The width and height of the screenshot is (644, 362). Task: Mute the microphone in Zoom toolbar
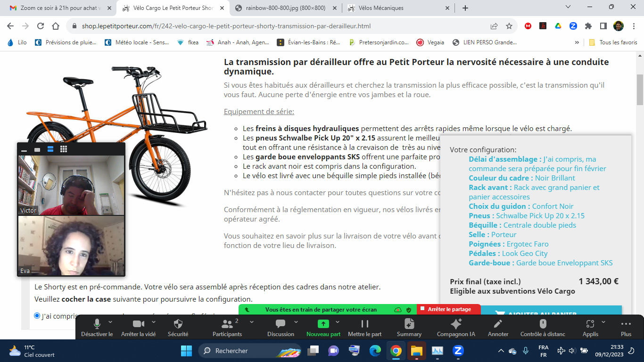pos(97,324)
